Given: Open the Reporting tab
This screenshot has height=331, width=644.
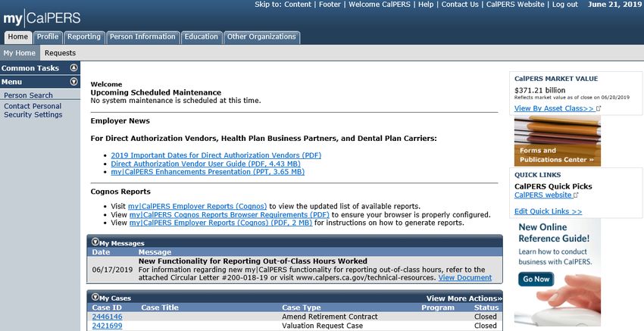Looking at the screenshot, I should point(84,37).
